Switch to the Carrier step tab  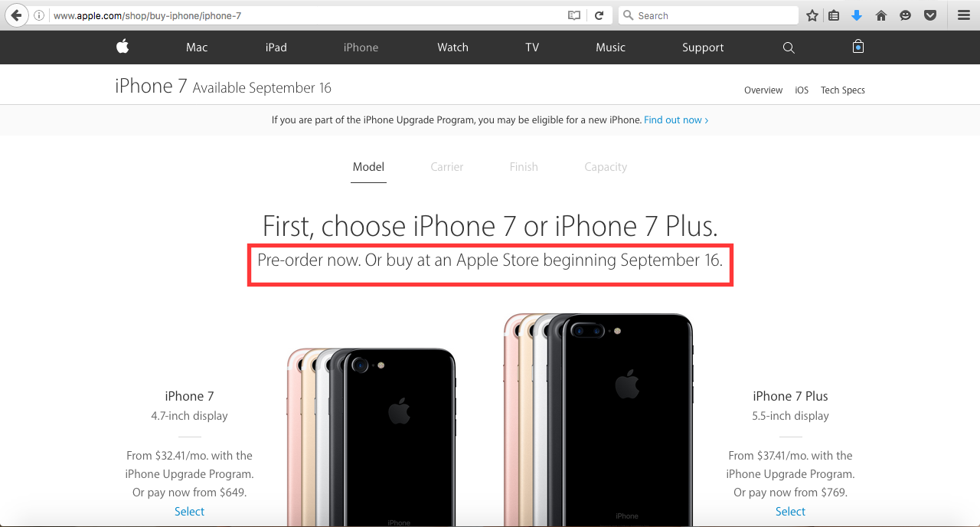click(x=447, y=167)
